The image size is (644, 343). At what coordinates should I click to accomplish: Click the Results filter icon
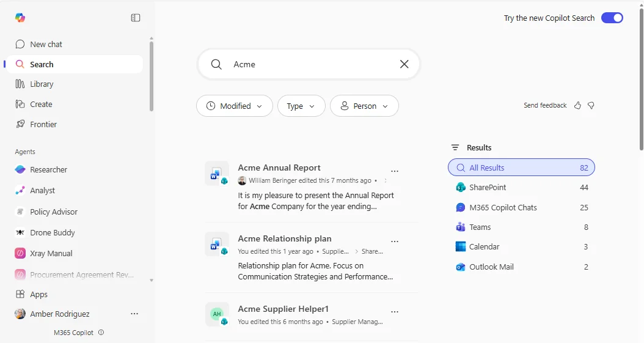[x=455, y=147]
